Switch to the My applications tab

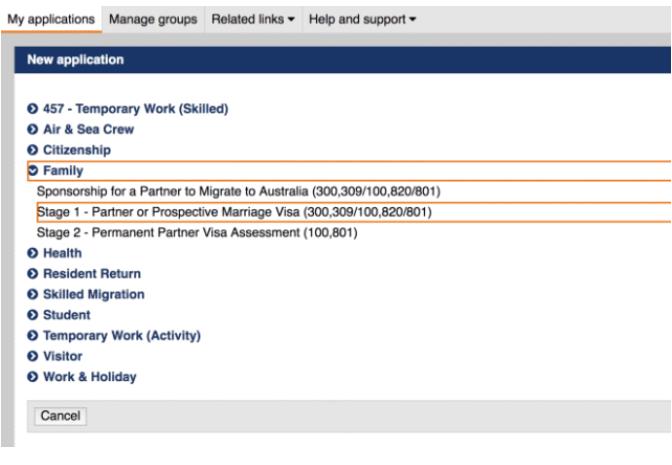(51, 19)
